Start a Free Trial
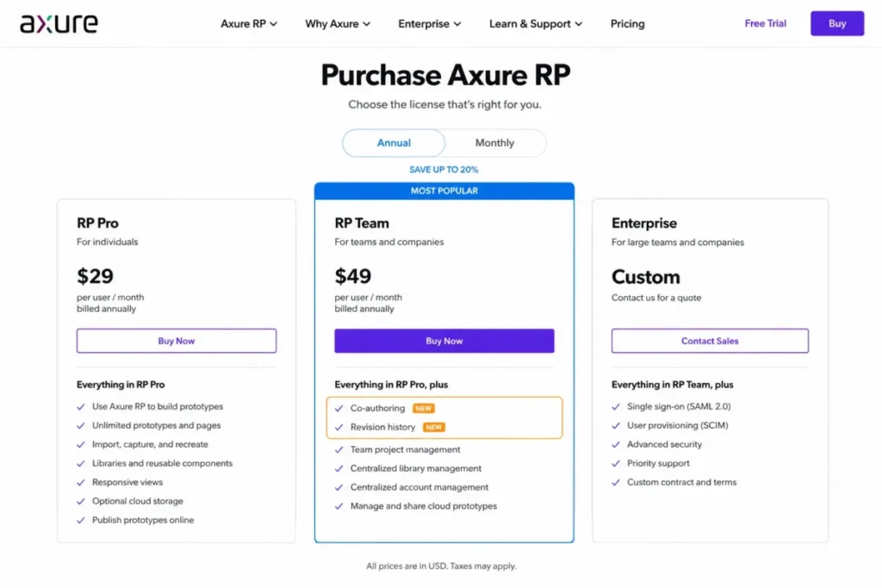Viewport: 882px width, 588px height. [765, 23]
